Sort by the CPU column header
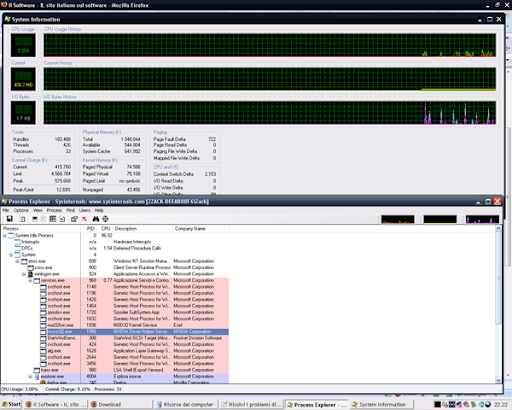This screenshot has height=410, width=512. [x=105, y=229]
